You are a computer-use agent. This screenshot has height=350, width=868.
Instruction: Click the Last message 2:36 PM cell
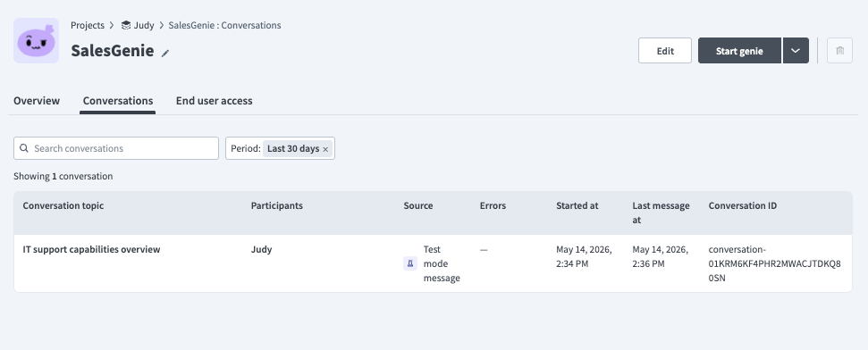tap(661, 256)
